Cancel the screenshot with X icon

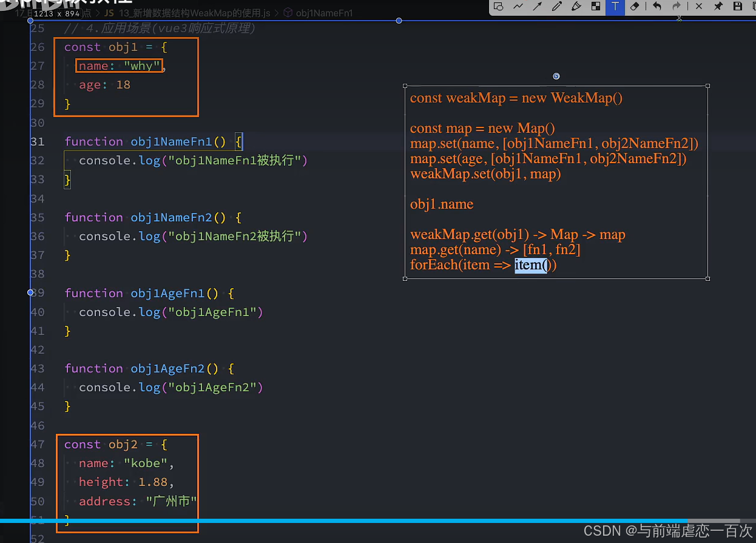[699, 7]
